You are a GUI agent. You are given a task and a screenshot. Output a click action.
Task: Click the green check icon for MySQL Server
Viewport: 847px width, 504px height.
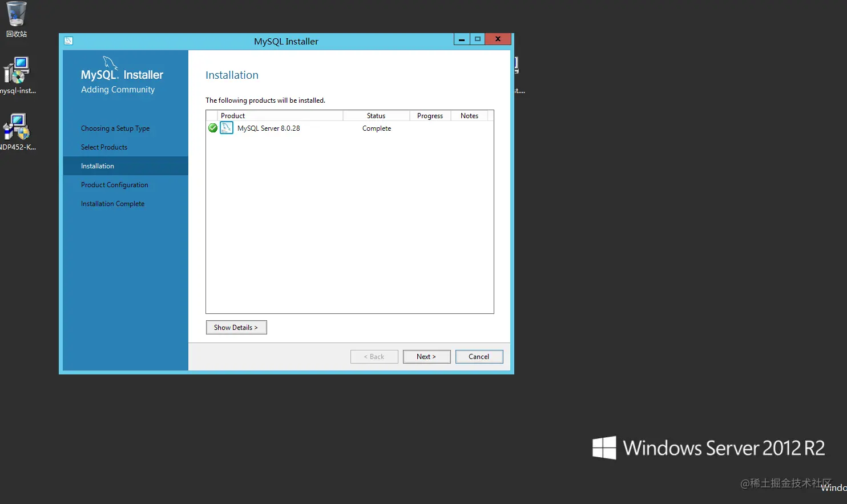213,128
